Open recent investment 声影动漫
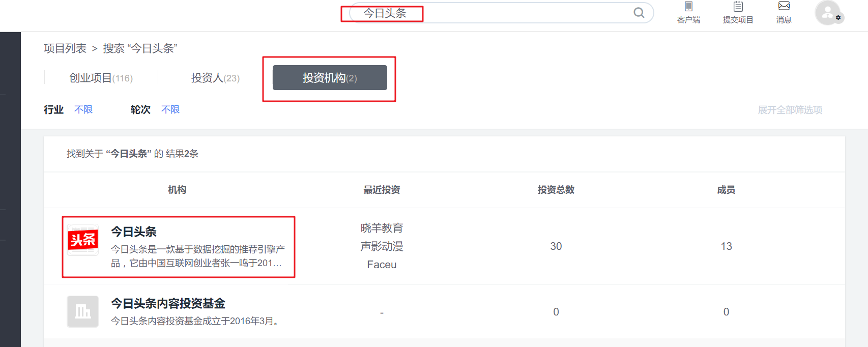This screenshot has height=347, width=868. point(382,246)
